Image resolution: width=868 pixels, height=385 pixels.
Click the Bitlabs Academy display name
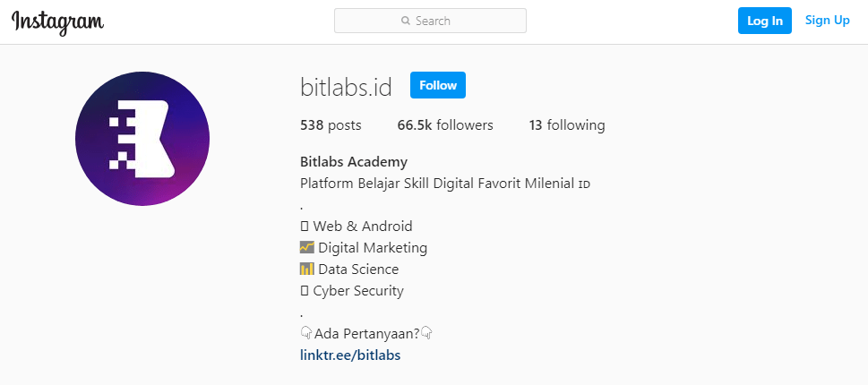354,162
